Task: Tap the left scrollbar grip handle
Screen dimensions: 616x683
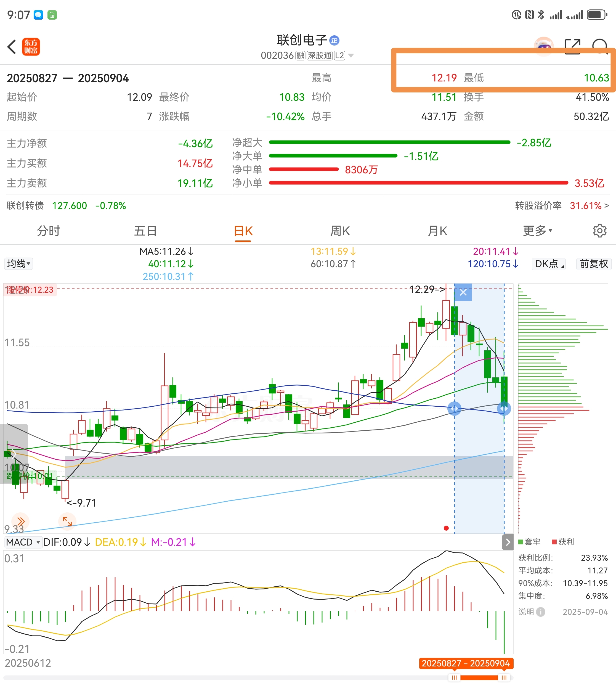Action: pyautogui.click(x=454, y=677)
